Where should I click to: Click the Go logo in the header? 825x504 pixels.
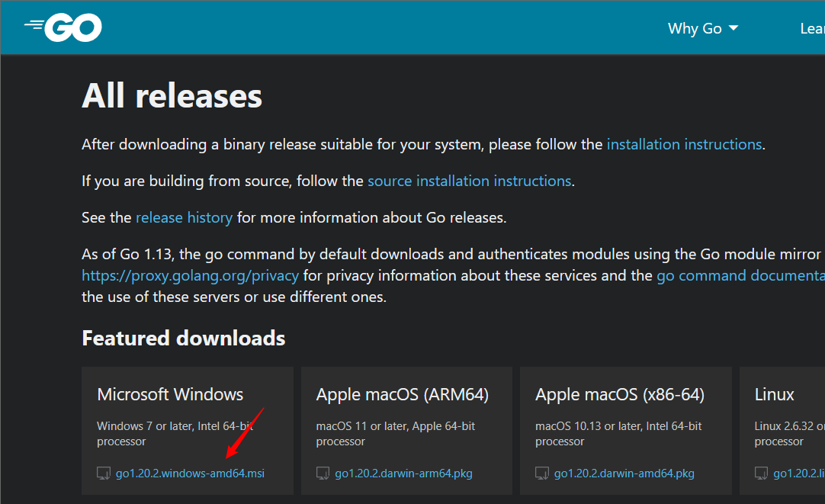(x=63, y=28)
